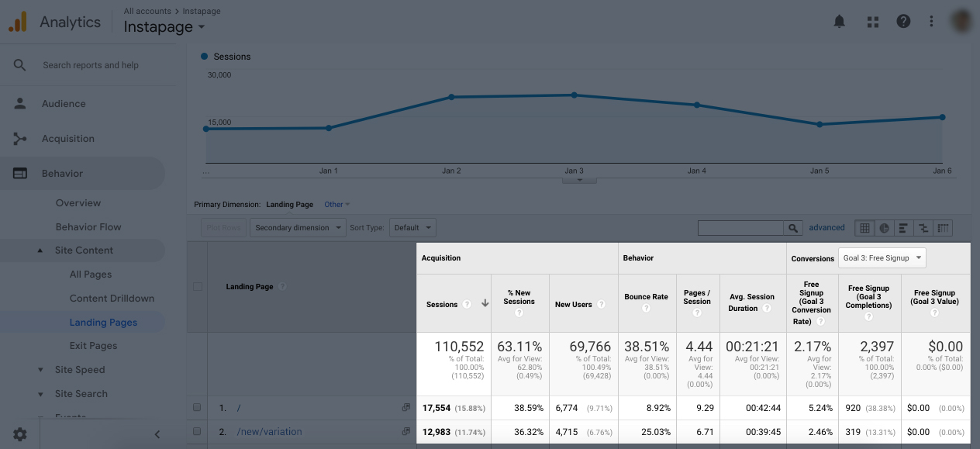Viewport: 980px width, 449px height.
Task: Switch to percentage bar view
Action: coord(903,227)
